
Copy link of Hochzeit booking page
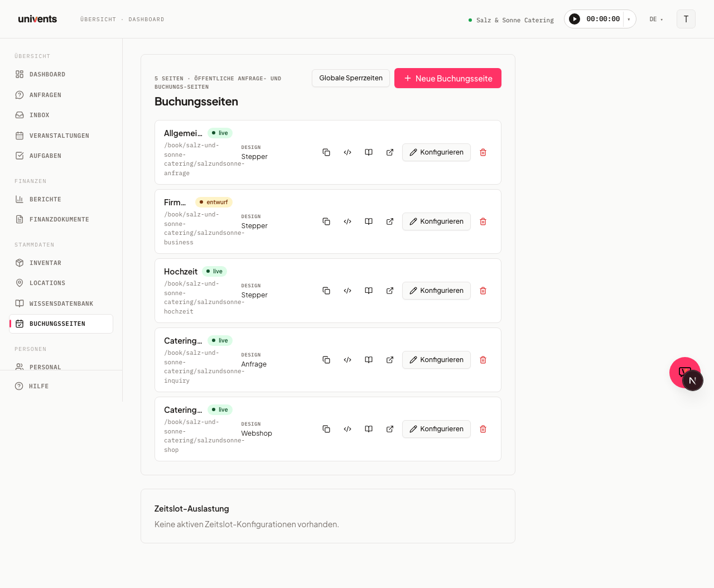coord(326,291)
